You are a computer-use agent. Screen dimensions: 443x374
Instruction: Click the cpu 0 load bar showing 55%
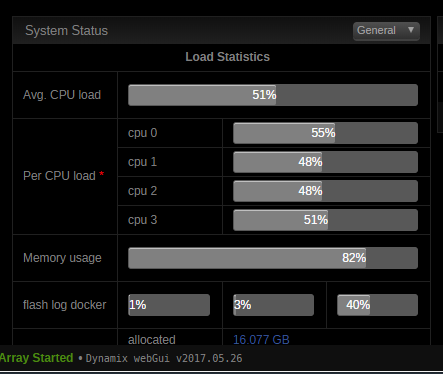325,133
